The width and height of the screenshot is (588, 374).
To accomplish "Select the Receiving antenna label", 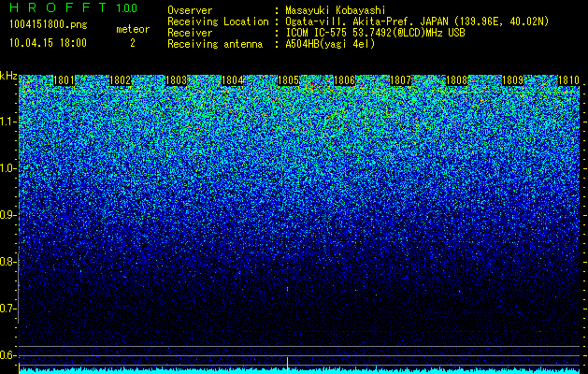I will pyautogui.click(x=215, y=44).
